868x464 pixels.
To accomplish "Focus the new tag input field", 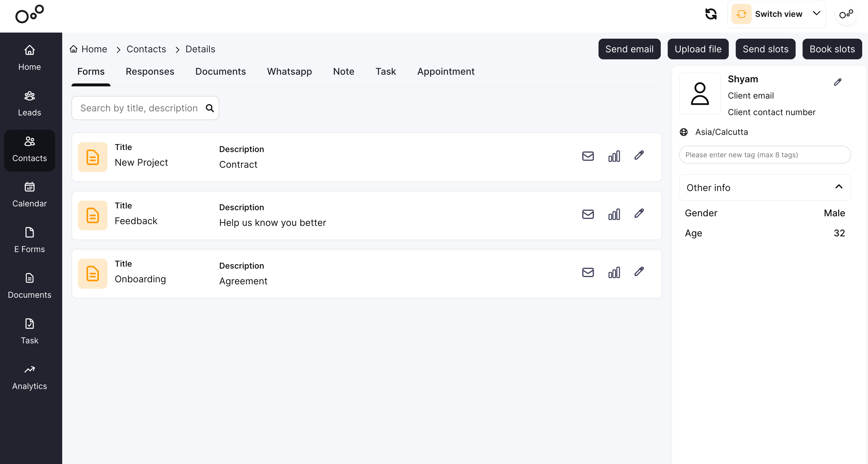I will [x=765, y=155].
